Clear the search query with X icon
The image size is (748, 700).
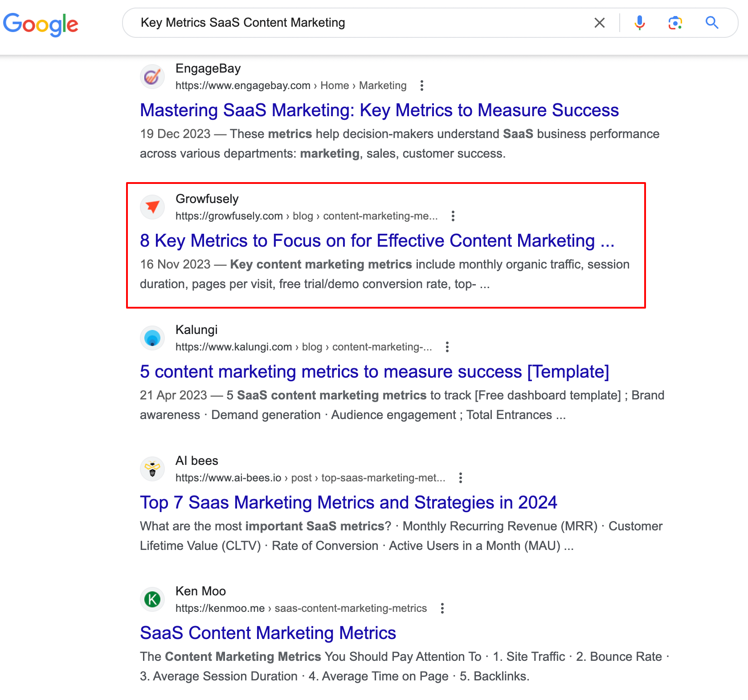tap(599, 23)
